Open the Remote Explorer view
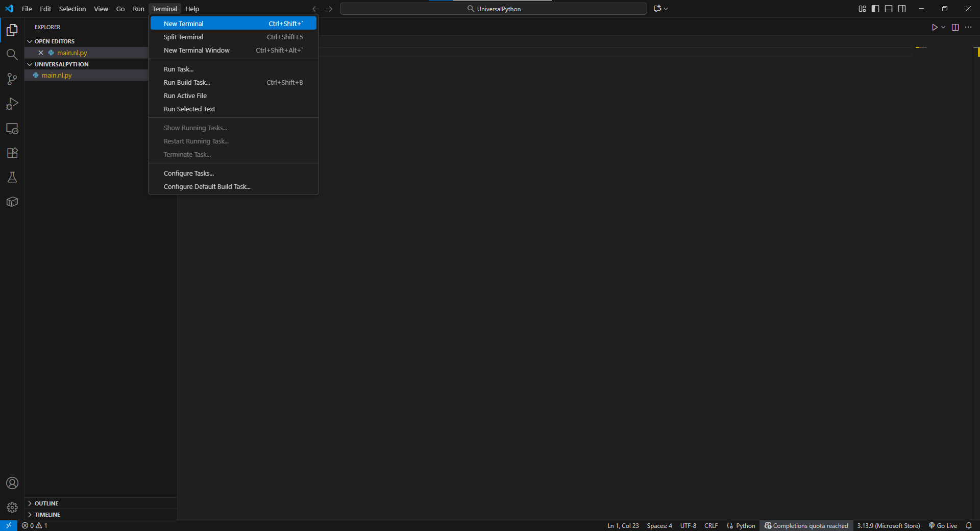The width and height of the screenshot is (980, 531). pos(12,129)
